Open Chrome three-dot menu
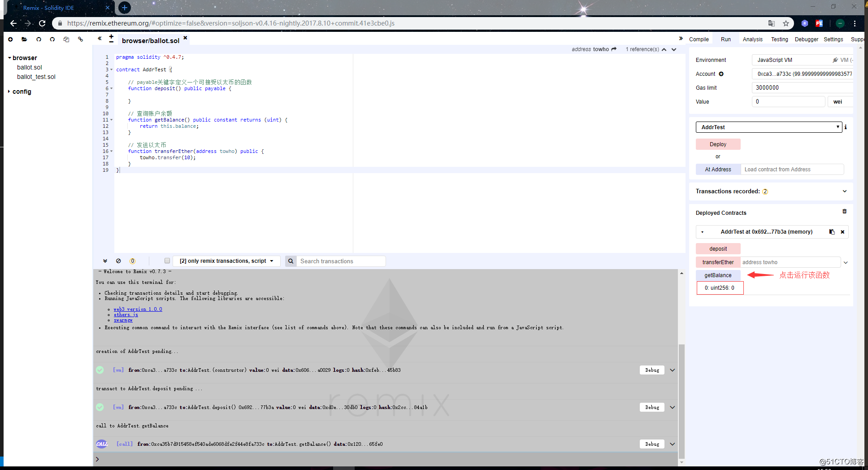This screenshot has width=868, height=470. coord(855,23)
